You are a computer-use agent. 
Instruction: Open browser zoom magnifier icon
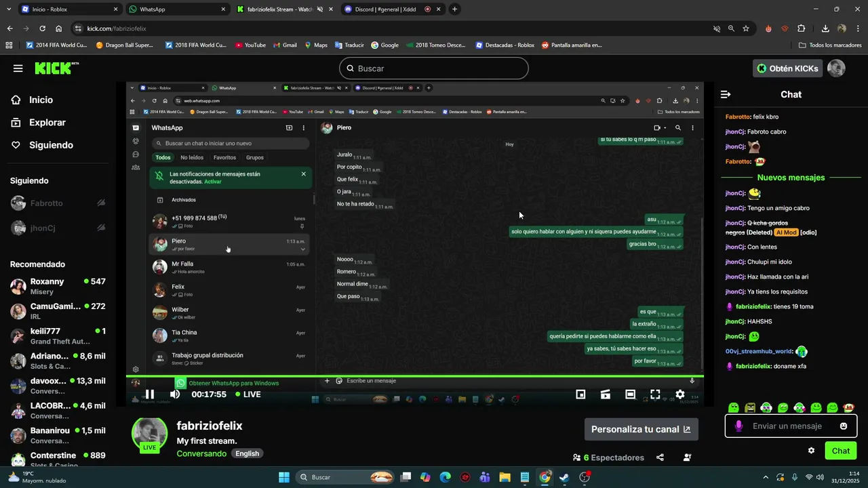tap(731, 28)
